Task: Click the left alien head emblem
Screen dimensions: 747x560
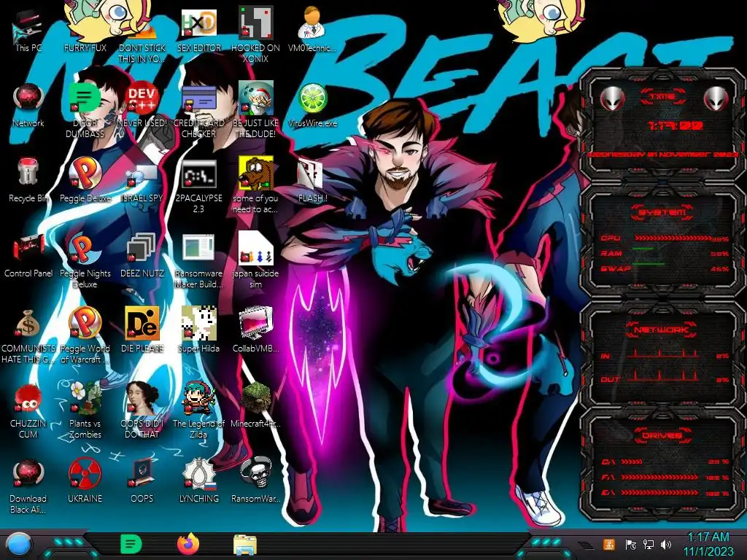Action: point(612,98)
